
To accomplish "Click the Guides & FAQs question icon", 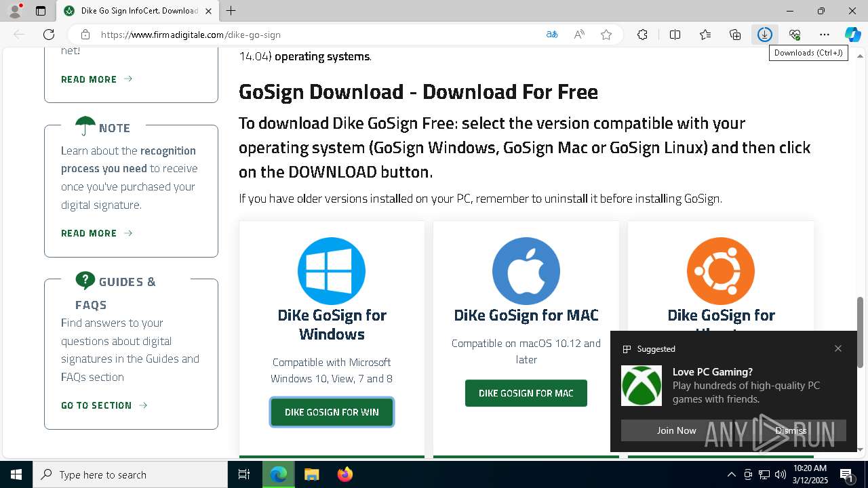I will coord(85,280).
